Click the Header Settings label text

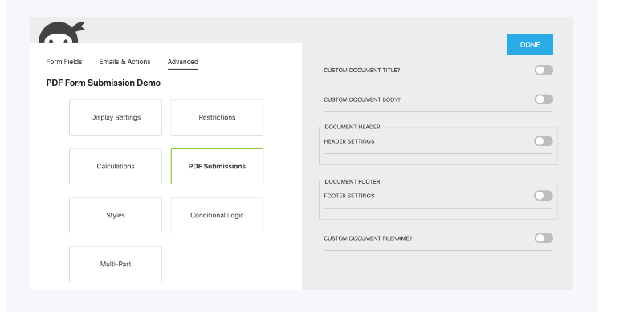point(349,141)
